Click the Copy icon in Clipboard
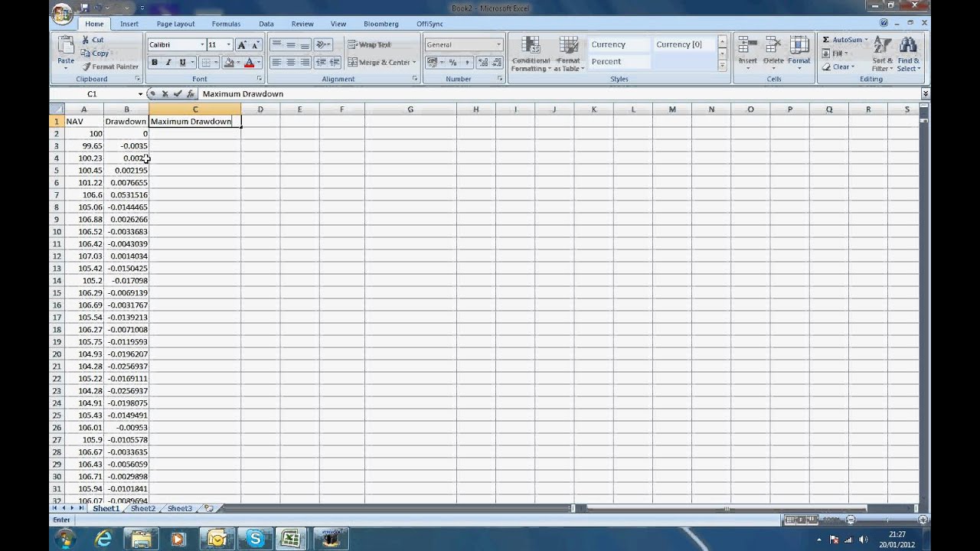This screenshot has width=980, height=551. click(87, 54)
